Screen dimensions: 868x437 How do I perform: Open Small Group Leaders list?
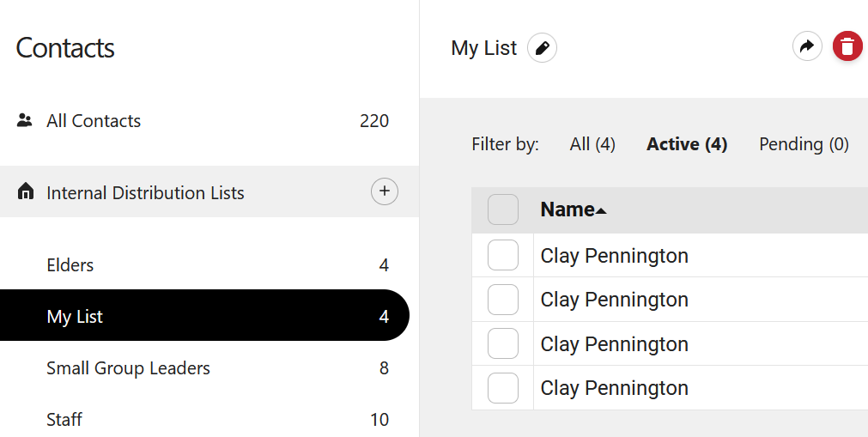pos(128,368)
